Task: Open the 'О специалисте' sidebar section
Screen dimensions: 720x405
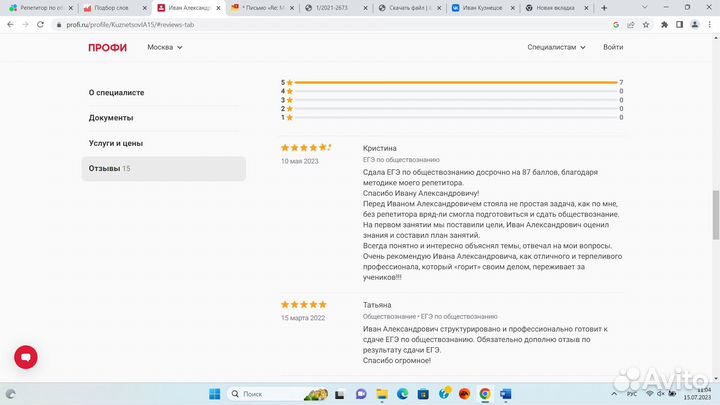Action: (x=116, y=93)
